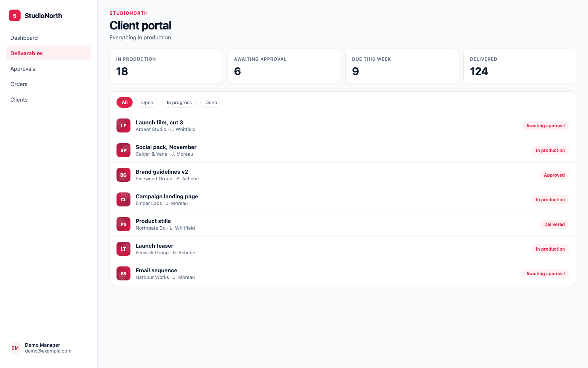The width and height of the screenshot is (588, 368).
Task: Filter the list by Open
Action: (x=147, y=102)
